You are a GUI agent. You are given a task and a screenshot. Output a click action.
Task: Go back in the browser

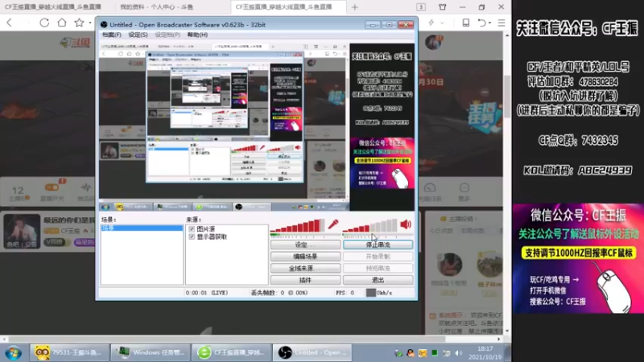click(x=10, y=23)
